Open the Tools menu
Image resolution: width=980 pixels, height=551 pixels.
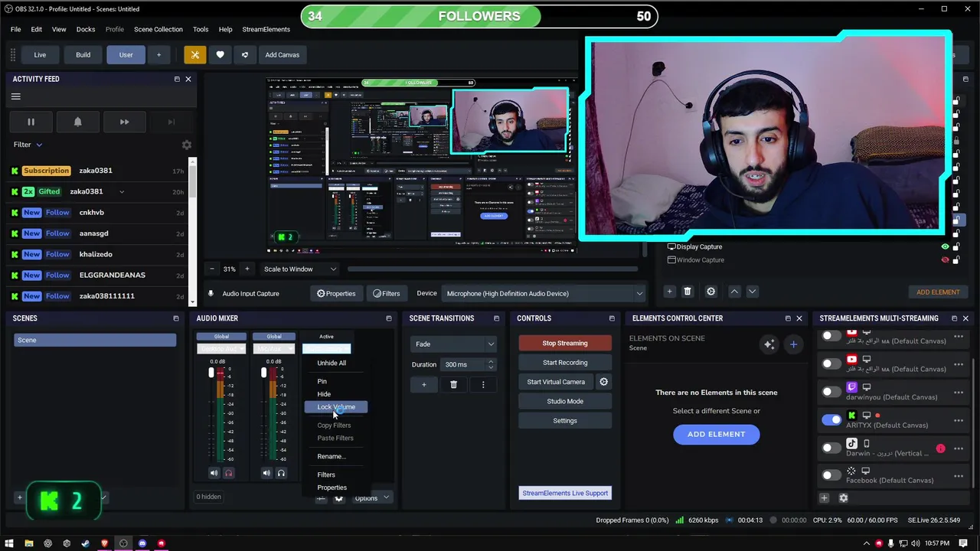pos(201,29)
